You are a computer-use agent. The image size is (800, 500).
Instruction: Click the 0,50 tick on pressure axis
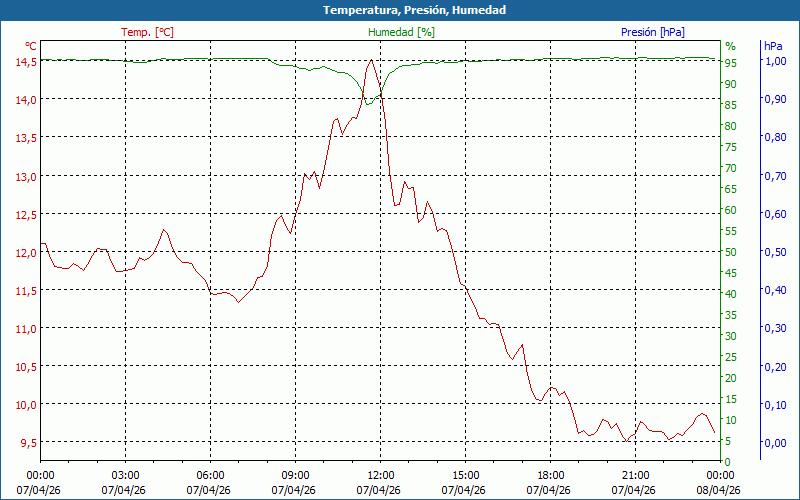click(x=774, y=252)
